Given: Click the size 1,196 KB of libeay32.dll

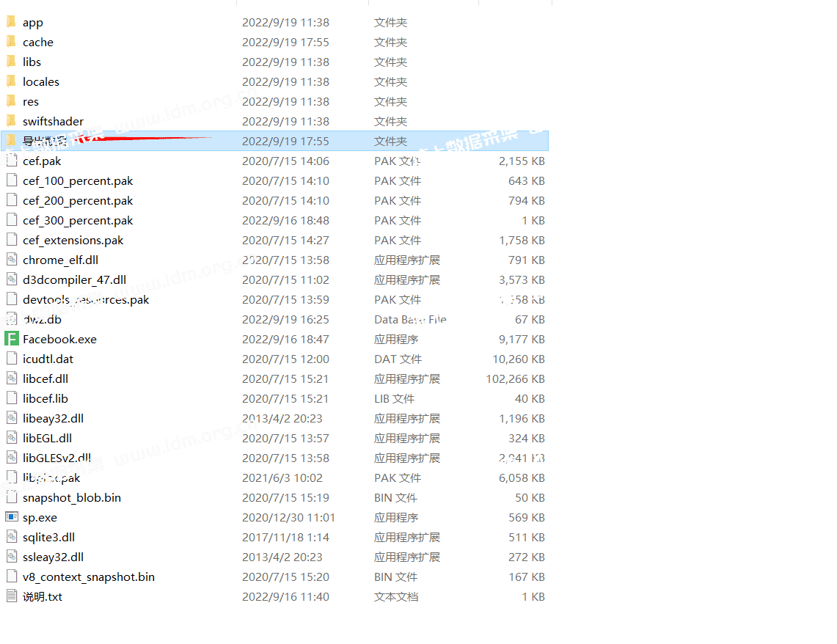Looking at the screenshot, I should point(522,418).
